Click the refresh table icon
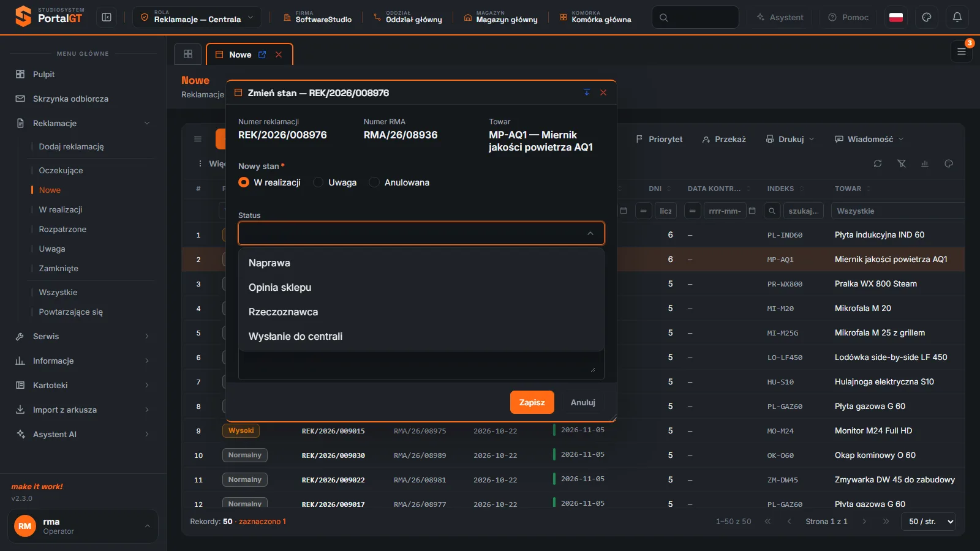Image resolution: width=980 pixels, height=551 pixels. pyautogui.click(x=878, y=163)
